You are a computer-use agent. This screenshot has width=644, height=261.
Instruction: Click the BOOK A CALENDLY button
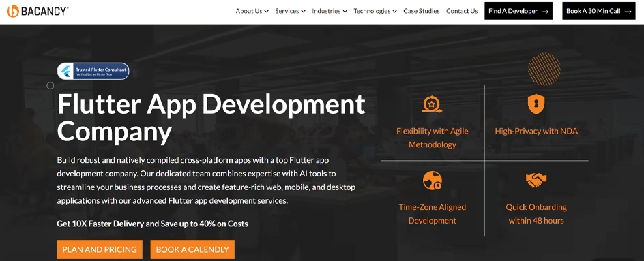[192, 249]
